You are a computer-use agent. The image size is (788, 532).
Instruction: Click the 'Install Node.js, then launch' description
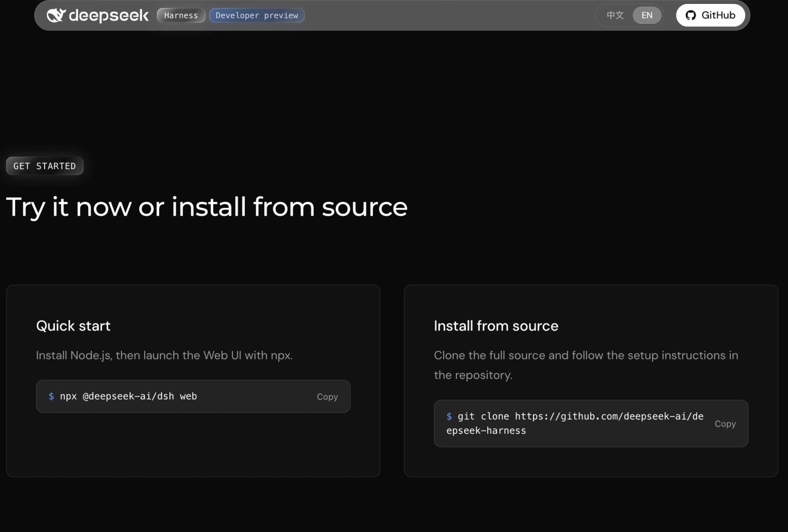click(x=164, y=355)
